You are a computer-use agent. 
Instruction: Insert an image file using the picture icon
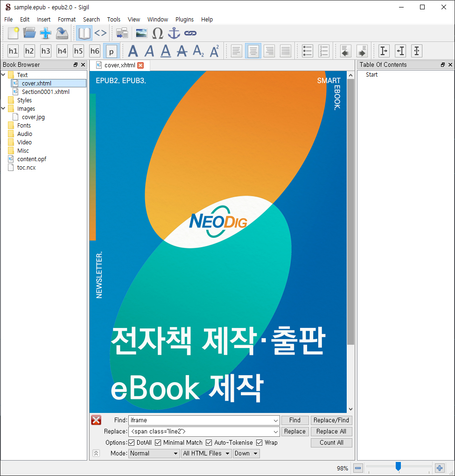141,33
